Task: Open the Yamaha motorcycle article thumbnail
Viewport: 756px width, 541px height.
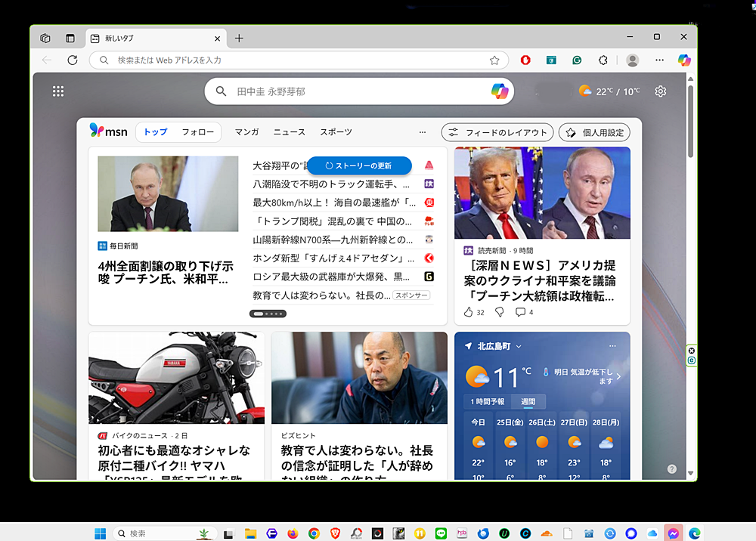Action: (x=176, y=378)
